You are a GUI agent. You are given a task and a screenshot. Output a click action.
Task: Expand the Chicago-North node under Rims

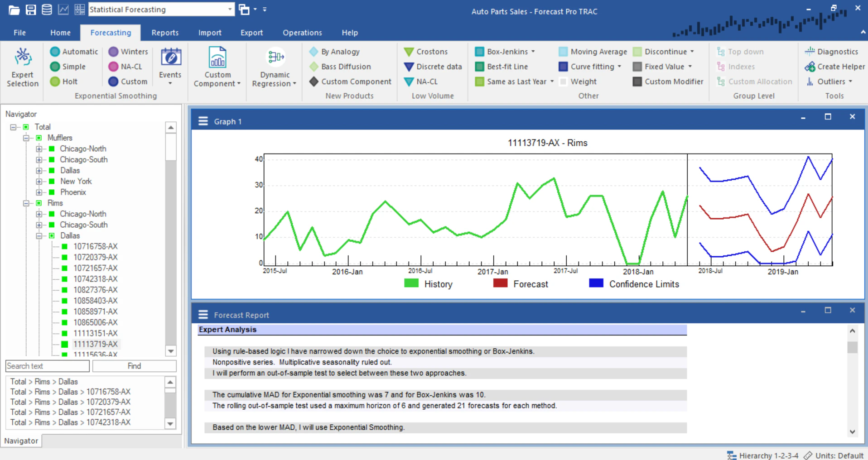[39, 214]
